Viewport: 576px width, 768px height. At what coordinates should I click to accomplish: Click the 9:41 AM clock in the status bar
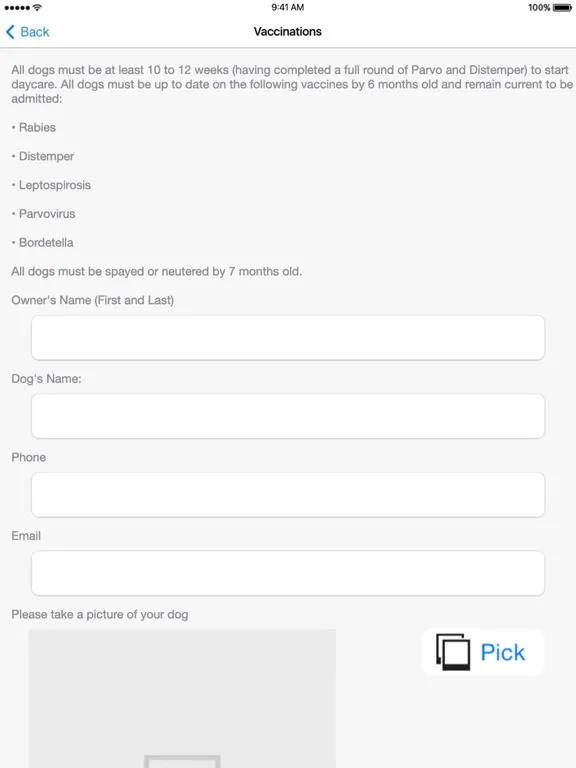pyautogui.click(x=288, y=7)
